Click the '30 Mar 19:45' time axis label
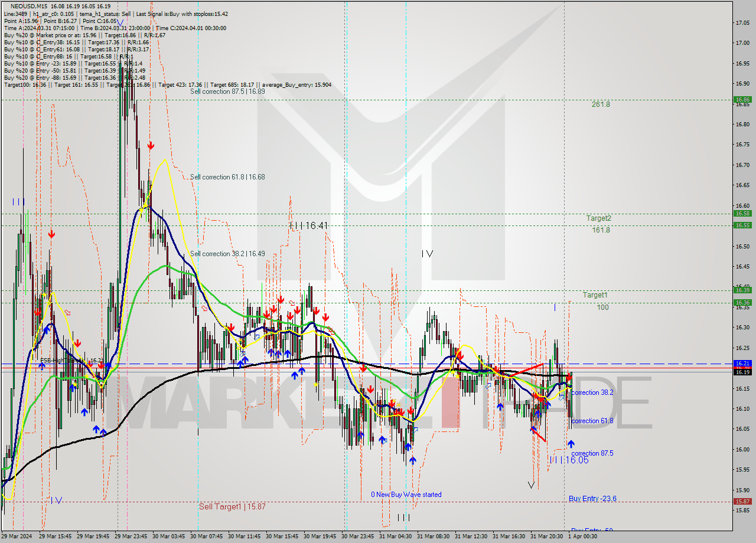 [x=320, y=537]
